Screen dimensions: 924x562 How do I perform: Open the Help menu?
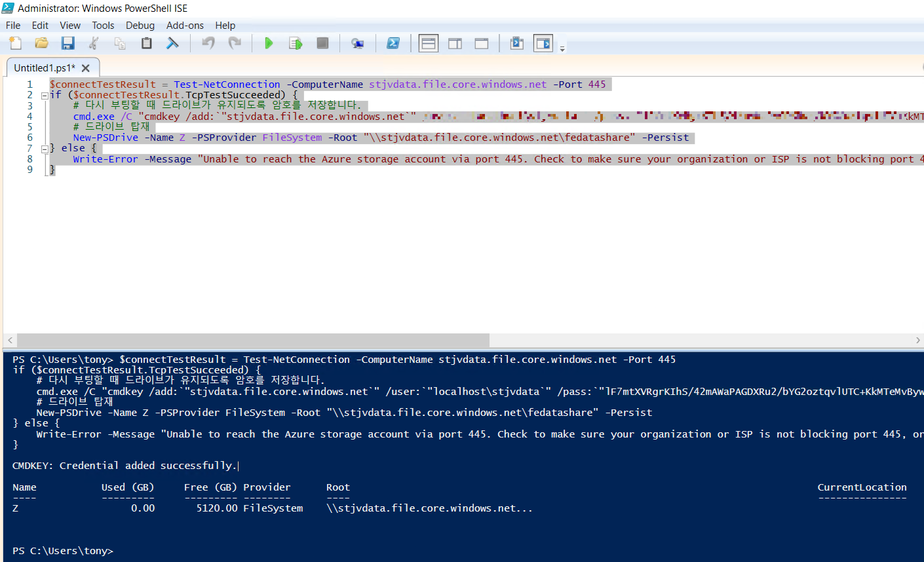coord(225,26)
